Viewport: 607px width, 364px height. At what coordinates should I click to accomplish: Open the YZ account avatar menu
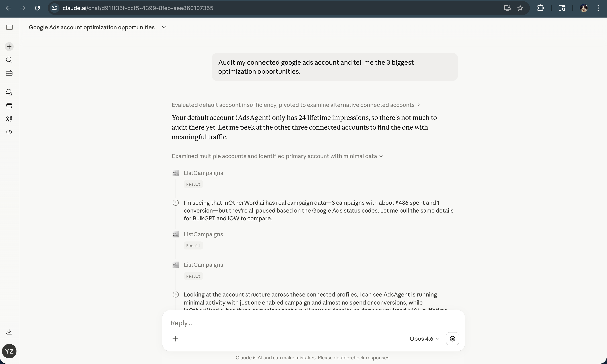click(9, 351)
